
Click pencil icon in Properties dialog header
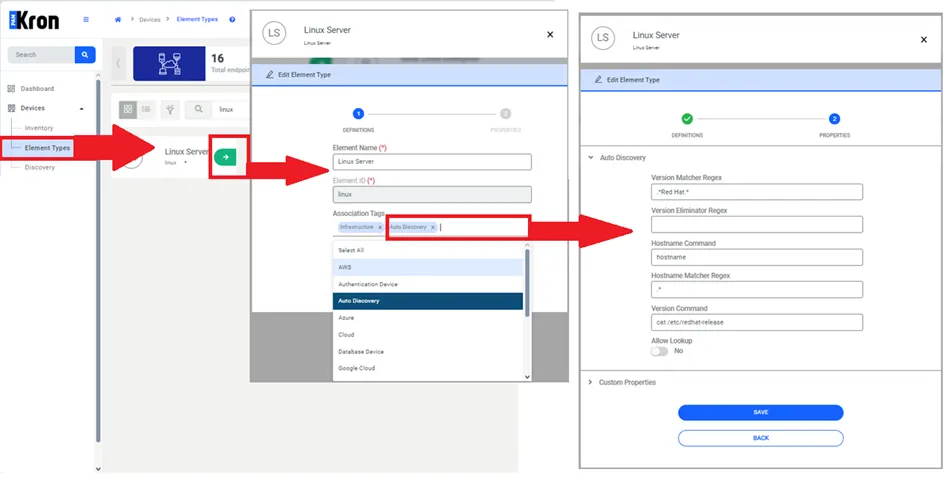[x=598, y=80]
